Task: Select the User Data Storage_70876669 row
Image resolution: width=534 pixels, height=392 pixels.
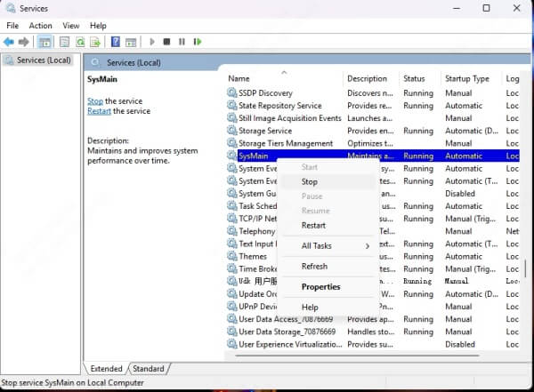Action: [x=373, y=332]
